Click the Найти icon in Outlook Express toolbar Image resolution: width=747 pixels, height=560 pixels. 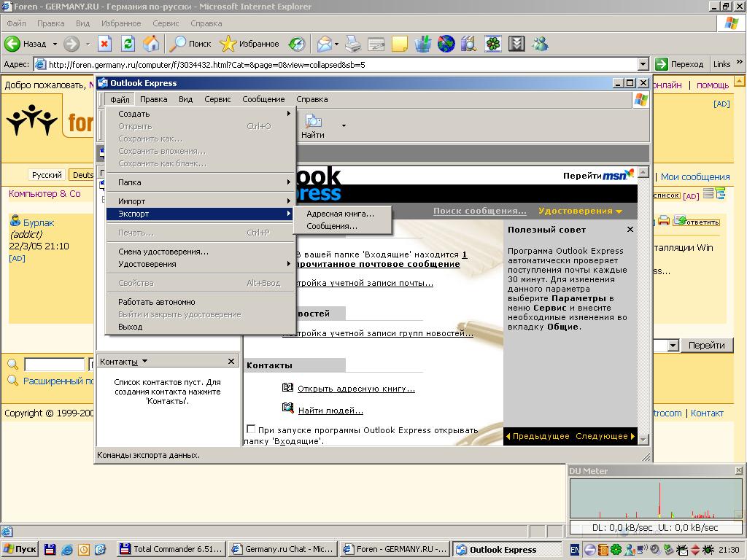312,126
